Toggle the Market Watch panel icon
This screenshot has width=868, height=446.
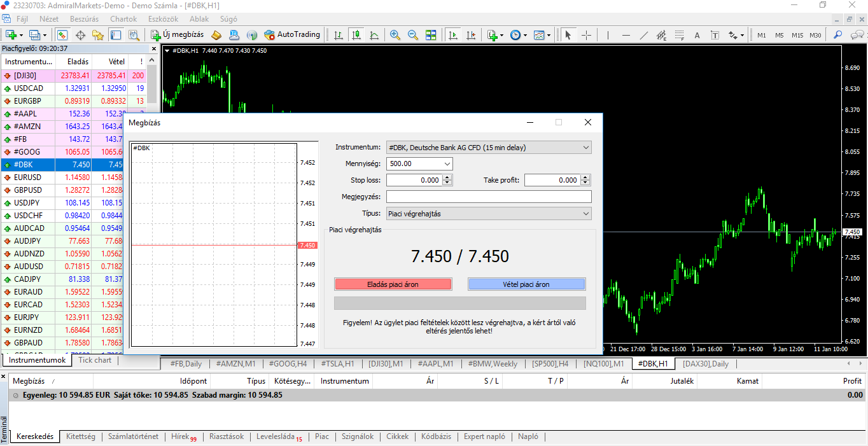63,35
